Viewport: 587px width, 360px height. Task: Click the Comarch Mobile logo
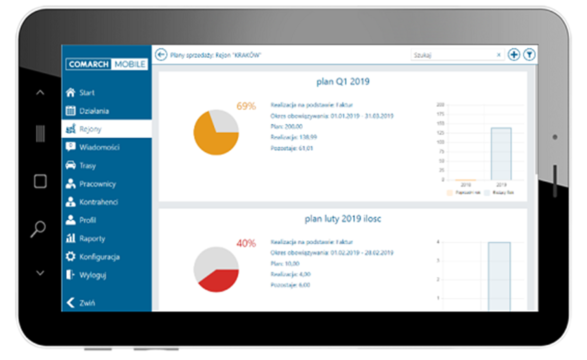pos(107,64)
